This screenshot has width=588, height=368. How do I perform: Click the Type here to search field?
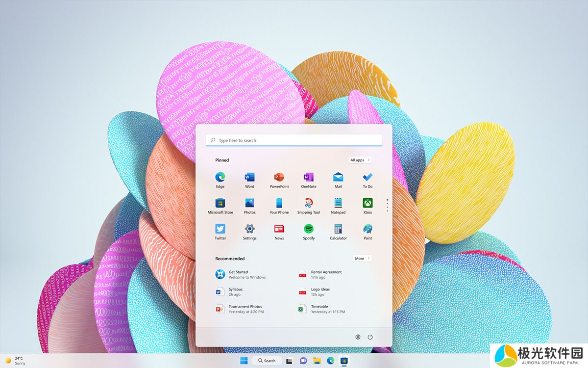click(294, 140)
